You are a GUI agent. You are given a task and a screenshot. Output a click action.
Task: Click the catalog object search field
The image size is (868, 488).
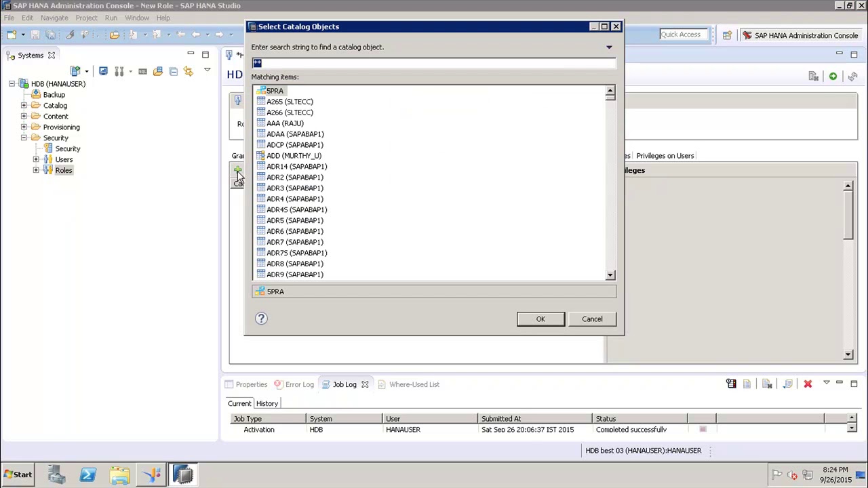(434, 63)
